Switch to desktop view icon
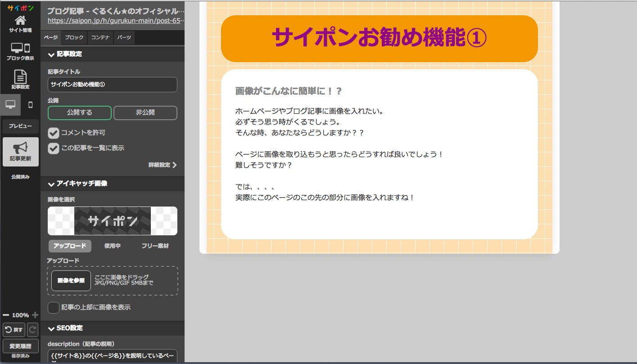The image size is (637, 364). 10,105
